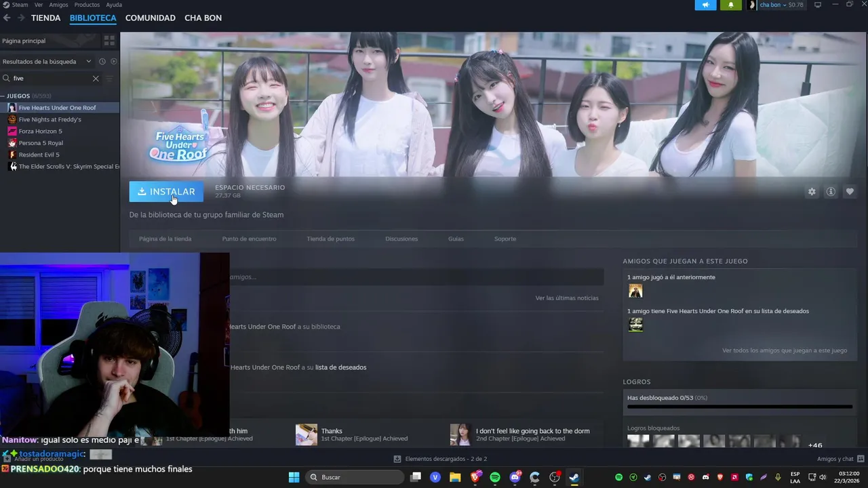Click the lista de deseados link
Image resolution: width=868 pixels, height=488 pixels.
click(x=340, y=367)
